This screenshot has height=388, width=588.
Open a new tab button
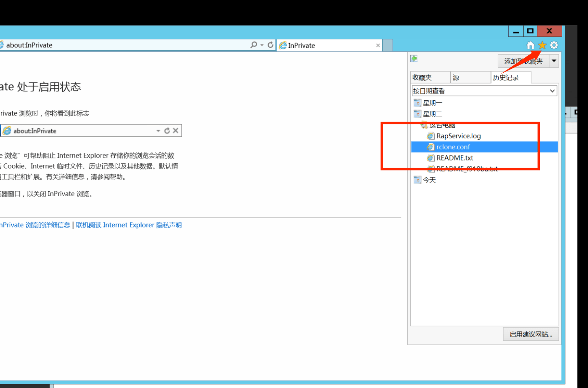tap(388, 45)
